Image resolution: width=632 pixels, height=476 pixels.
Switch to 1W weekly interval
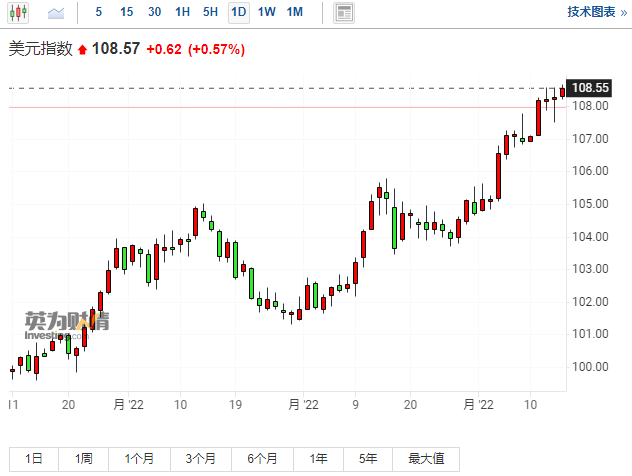(x=266, y=12)
